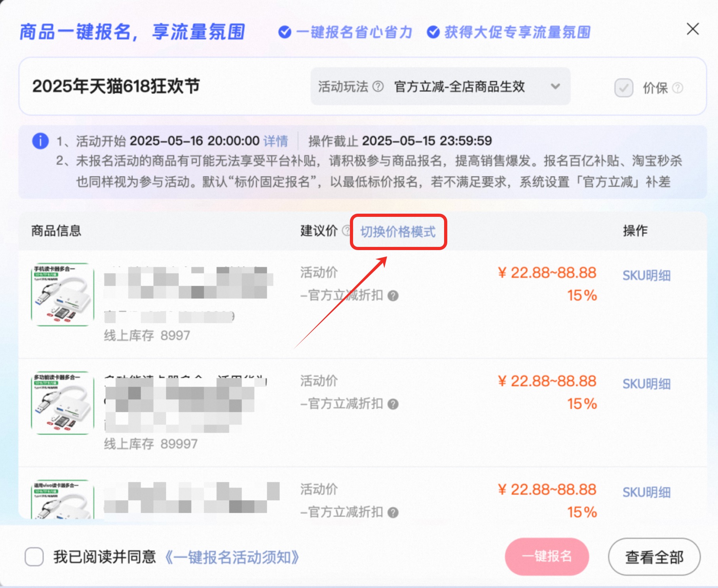Click help icon beside 价保
The height and width of the screenshot is (588, 718).
point(678,88)
